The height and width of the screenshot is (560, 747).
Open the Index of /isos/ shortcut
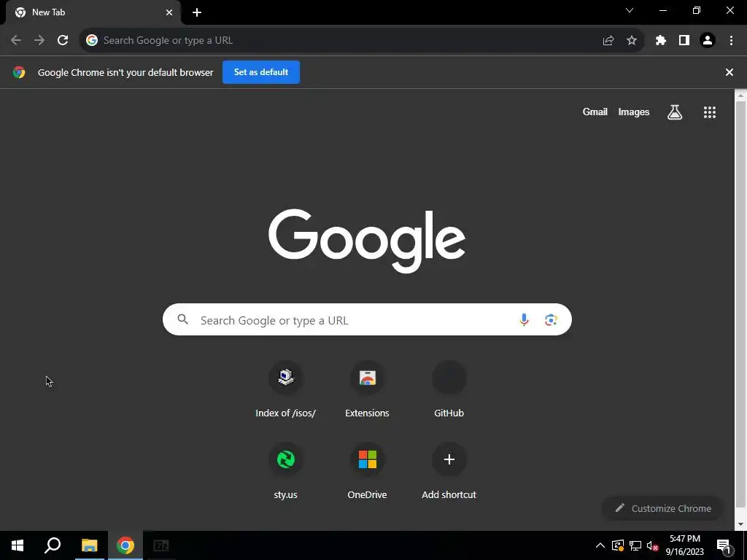285,390
